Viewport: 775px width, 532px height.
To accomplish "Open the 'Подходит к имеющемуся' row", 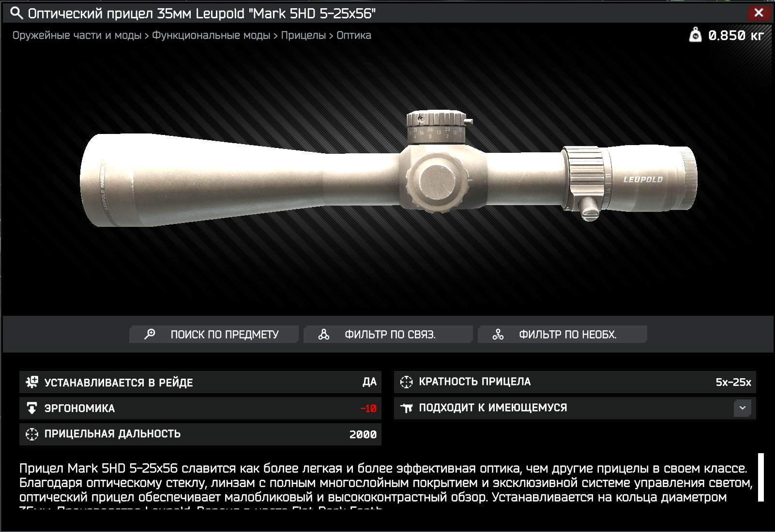I will 575,408.
